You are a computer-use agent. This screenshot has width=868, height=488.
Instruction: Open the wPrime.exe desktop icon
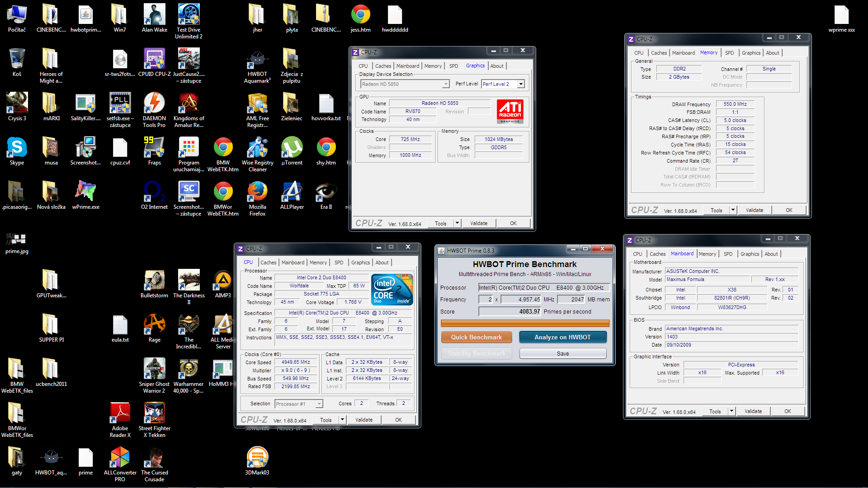85,195
